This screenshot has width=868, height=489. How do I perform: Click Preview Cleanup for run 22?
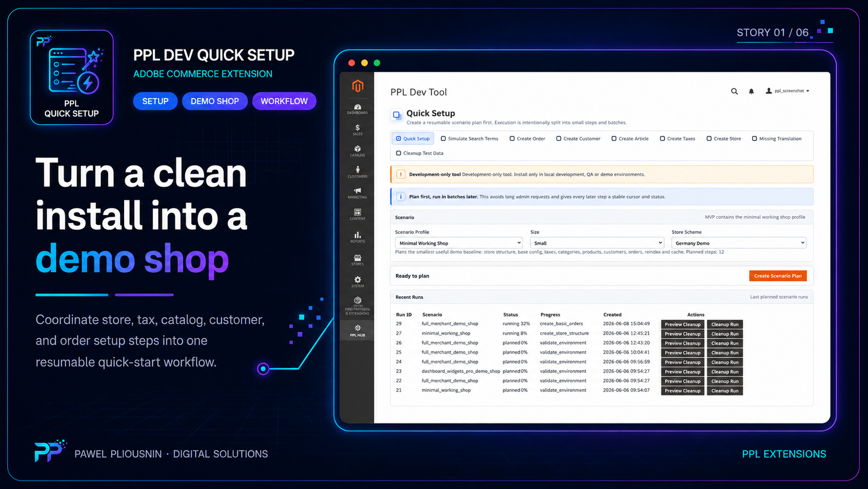point(682,381)
